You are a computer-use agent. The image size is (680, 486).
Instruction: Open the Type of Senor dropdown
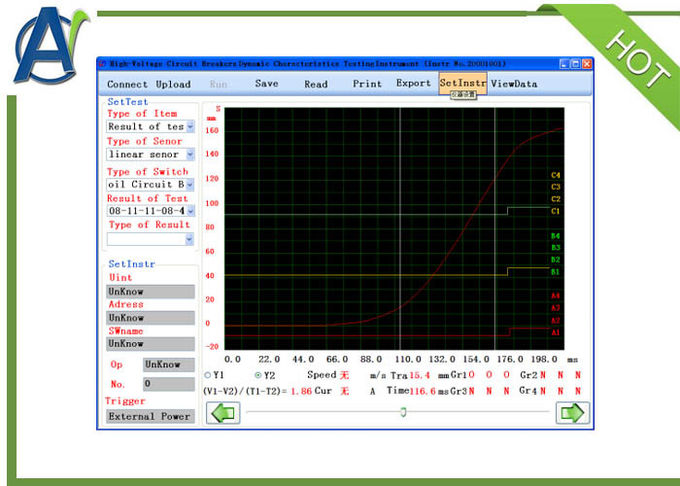[189, 155]
